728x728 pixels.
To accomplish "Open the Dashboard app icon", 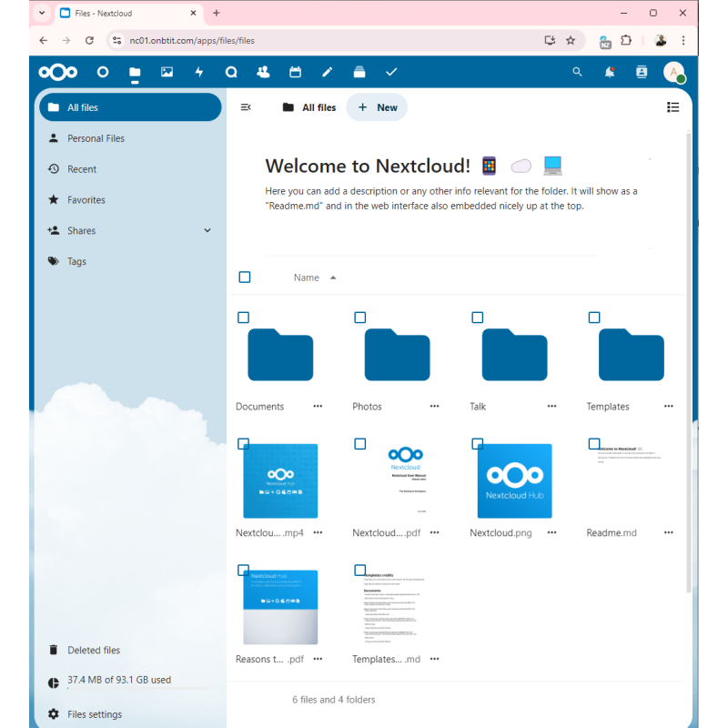I will (x=103, y=72).
